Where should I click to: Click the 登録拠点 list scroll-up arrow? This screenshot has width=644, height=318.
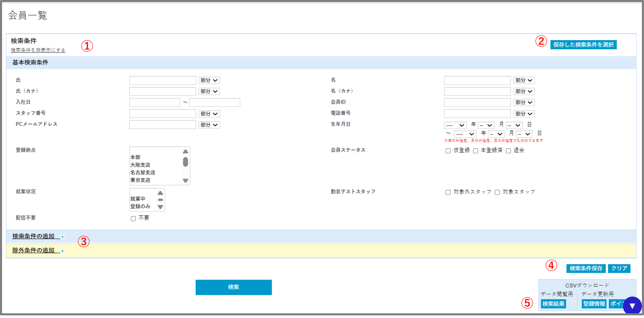(185, 152)
